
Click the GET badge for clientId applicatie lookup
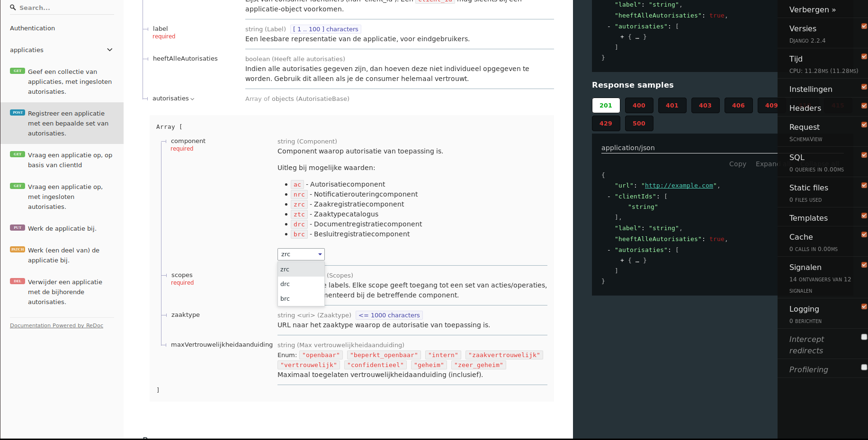coord(17,154)
